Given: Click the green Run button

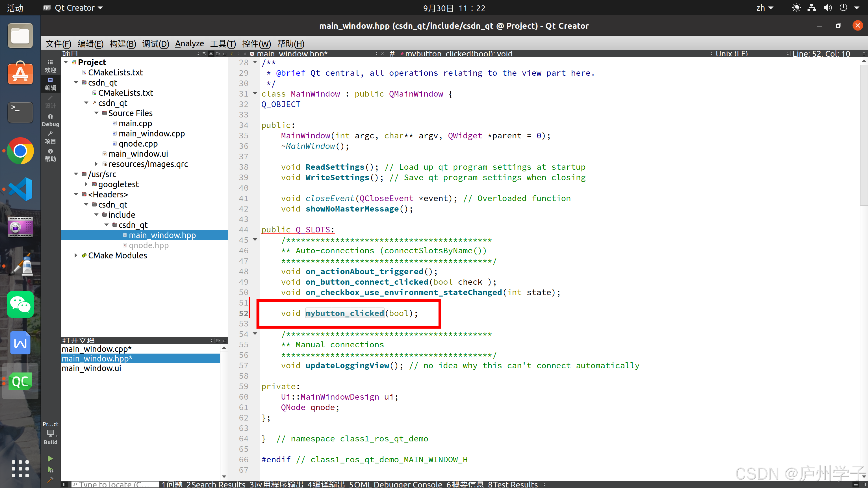Looking at the screenshot, I should [50, 459].
